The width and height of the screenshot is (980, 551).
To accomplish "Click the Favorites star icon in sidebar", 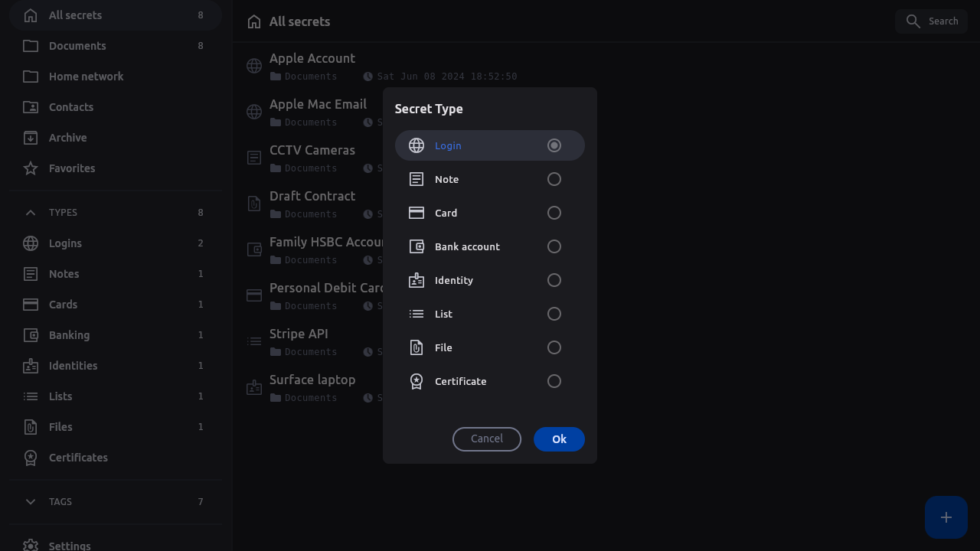I will pos(31,168).
